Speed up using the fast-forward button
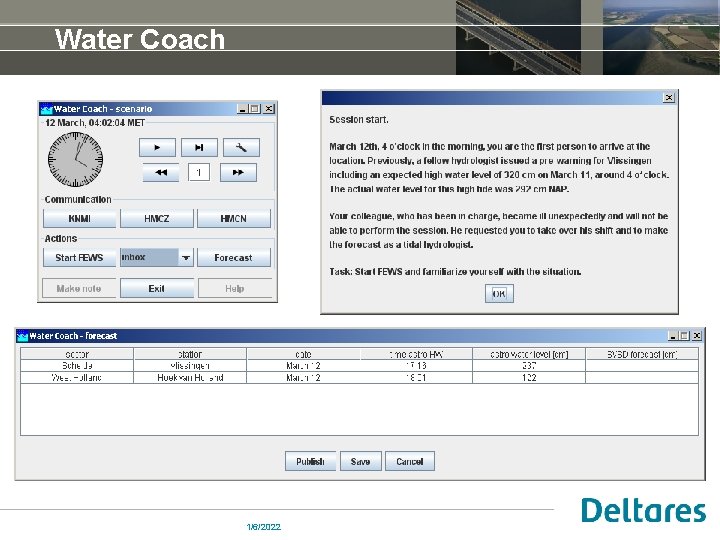Image resolution: width=720 pixels, height=540 pixels. [x=238, y=173]
